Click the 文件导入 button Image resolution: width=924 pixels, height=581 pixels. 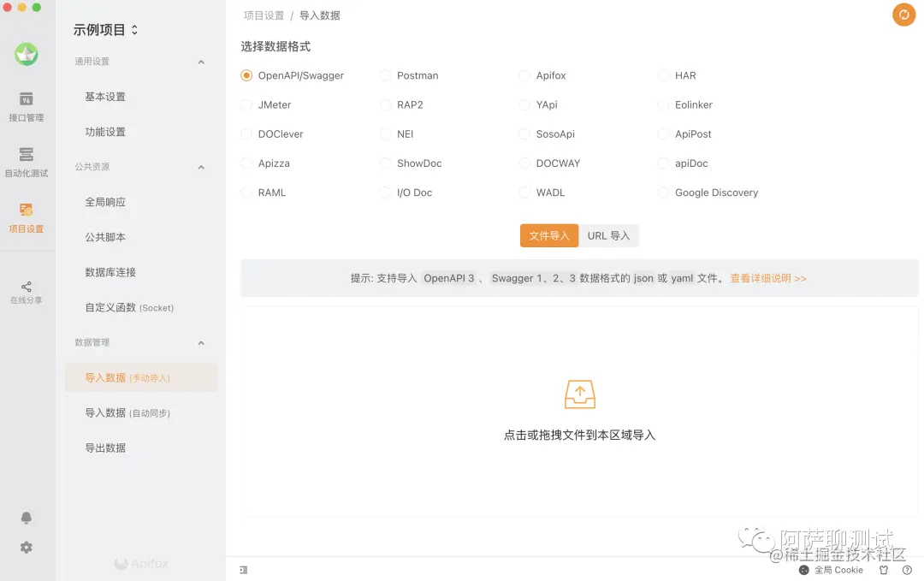548,235
